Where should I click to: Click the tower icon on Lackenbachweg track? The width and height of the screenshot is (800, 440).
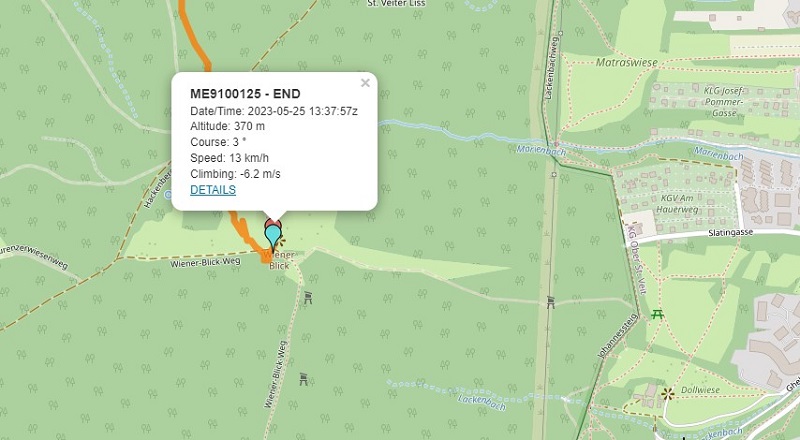(x=551, y=301)
